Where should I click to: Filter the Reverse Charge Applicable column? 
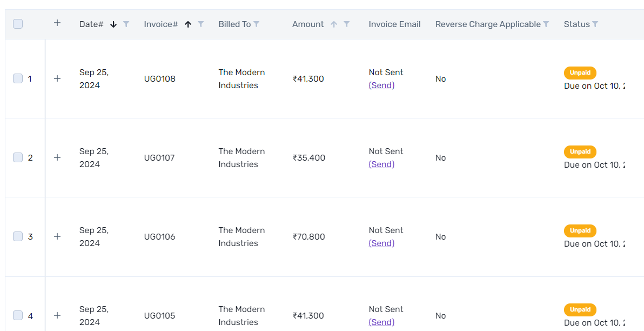[x=546, y=24]
